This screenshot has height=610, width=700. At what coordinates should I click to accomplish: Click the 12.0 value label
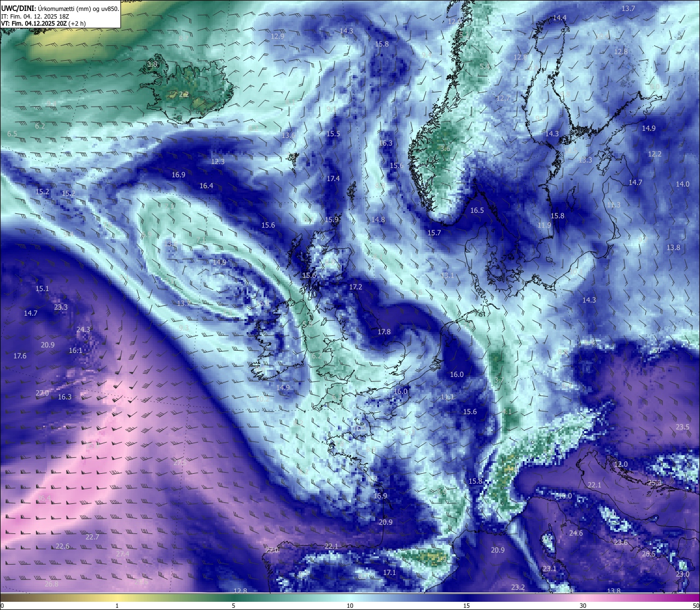coord(621,464)
